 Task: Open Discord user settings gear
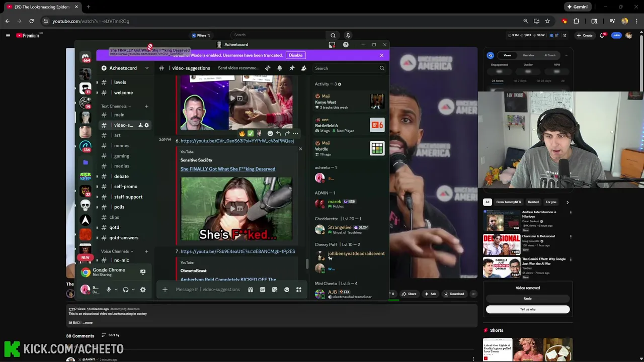pos(143,290)
